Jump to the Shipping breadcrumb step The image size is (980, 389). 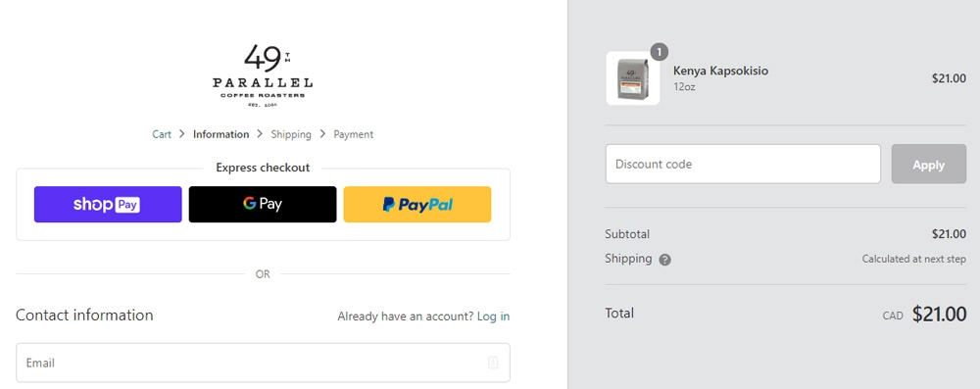point(291,134)
